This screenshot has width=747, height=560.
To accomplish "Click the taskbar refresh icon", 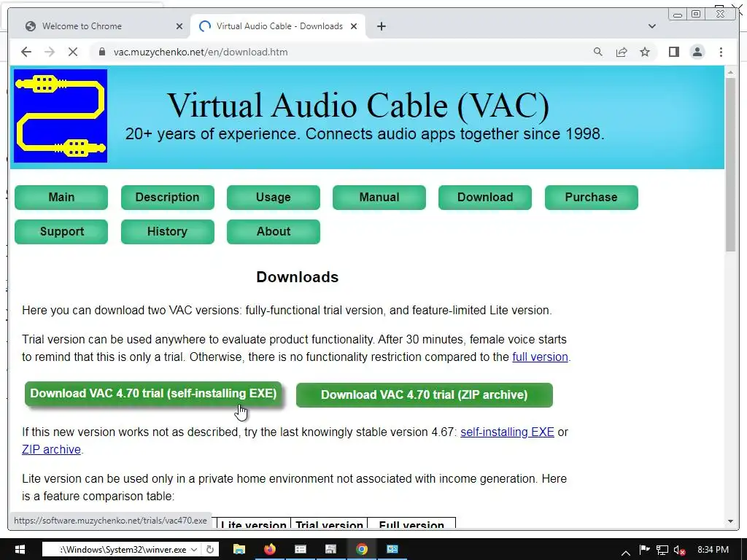I will pos(210,550).
